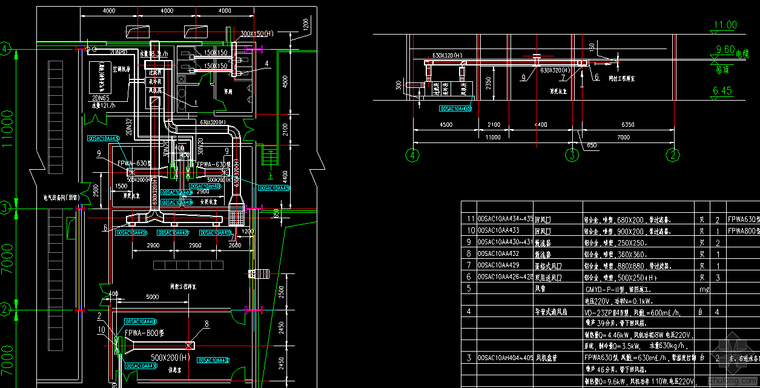The width and height of the screenshot is (760, 388).
Task: Select the 00SAC10AH404~405 table entry
Action: tap(505, 358)
